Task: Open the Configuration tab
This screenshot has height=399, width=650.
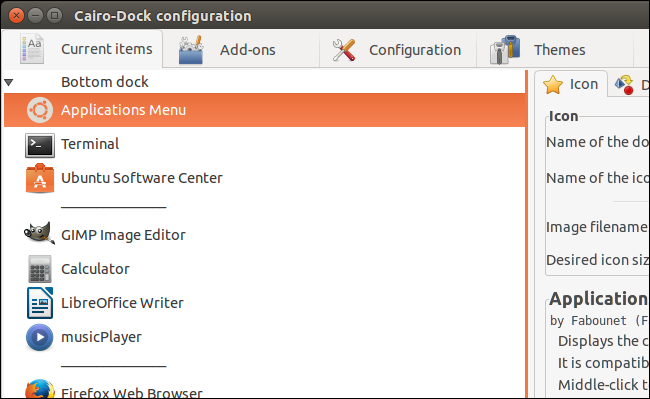Action: click(x=398, y=50)
